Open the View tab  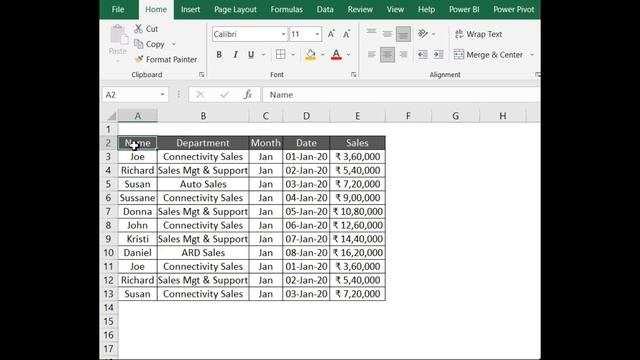(x=395, y=9)
